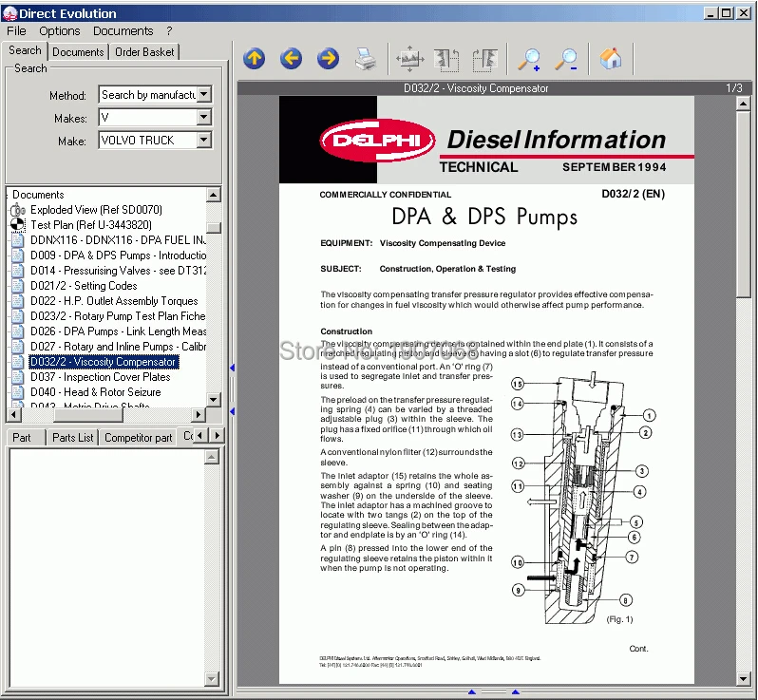
Task: Select D023/2 Rotary Pump Test Plan Fiche
Action: 118,316
